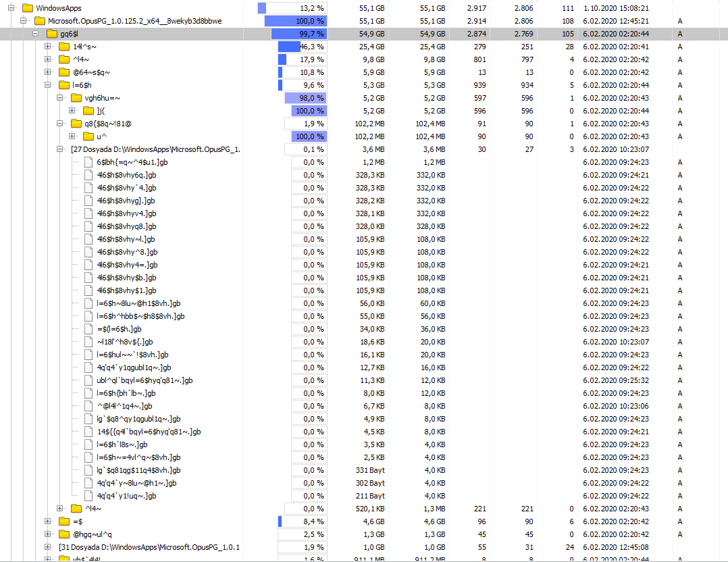
Task: Expand the ^l4~ folder sized 520,1 KB
Action: (x=59, y=509)
